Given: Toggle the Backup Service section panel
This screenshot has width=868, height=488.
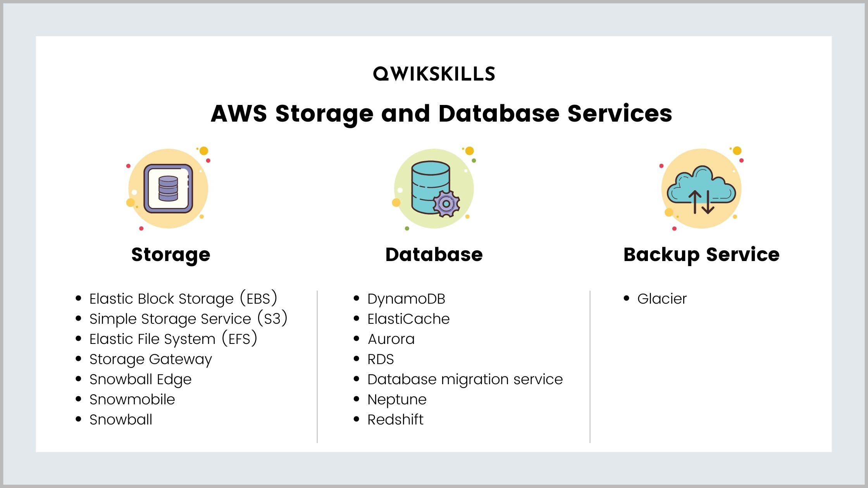Looking at the screenshot, I should click(702, 254).
